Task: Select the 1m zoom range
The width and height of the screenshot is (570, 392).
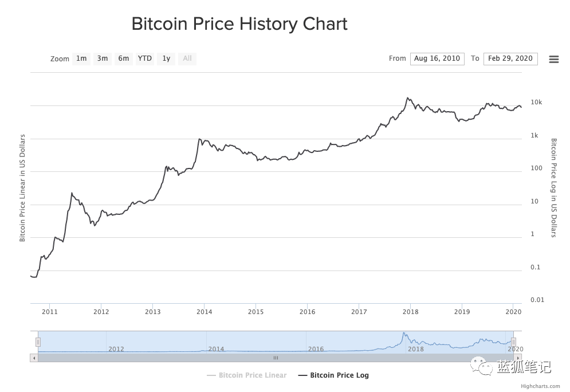Action: pos(81,58)
